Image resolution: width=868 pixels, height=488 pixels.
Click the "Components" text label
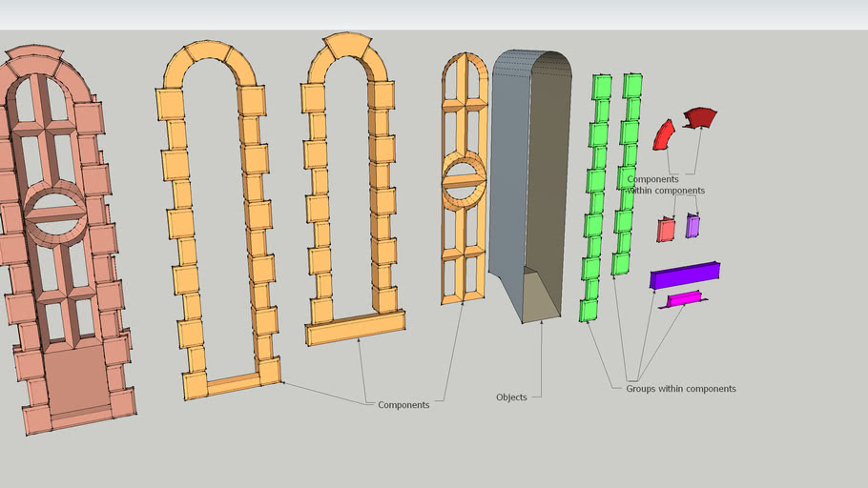tap(403, 405)
